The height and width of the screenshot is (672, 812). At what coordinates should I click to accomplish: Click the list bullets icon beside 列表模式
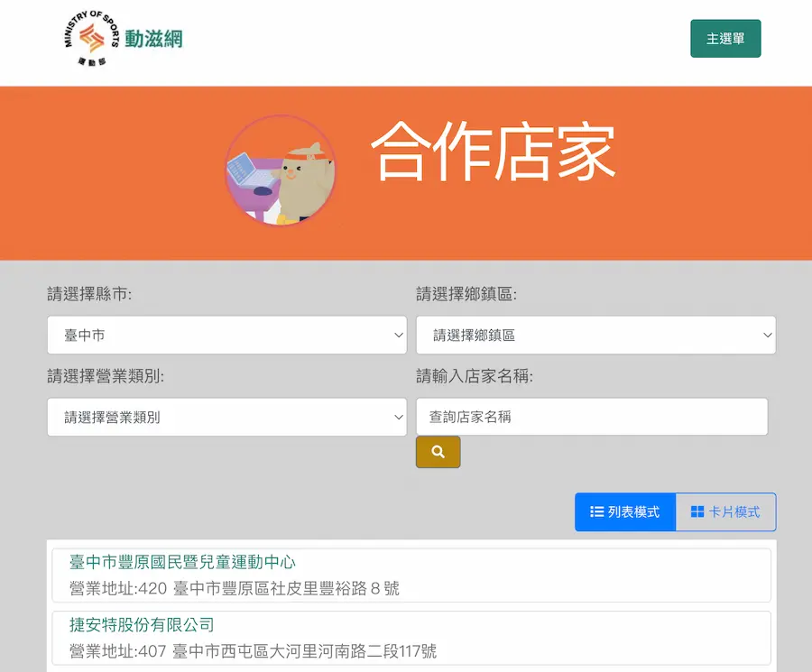pyautogui.click(x=597, y=512)
